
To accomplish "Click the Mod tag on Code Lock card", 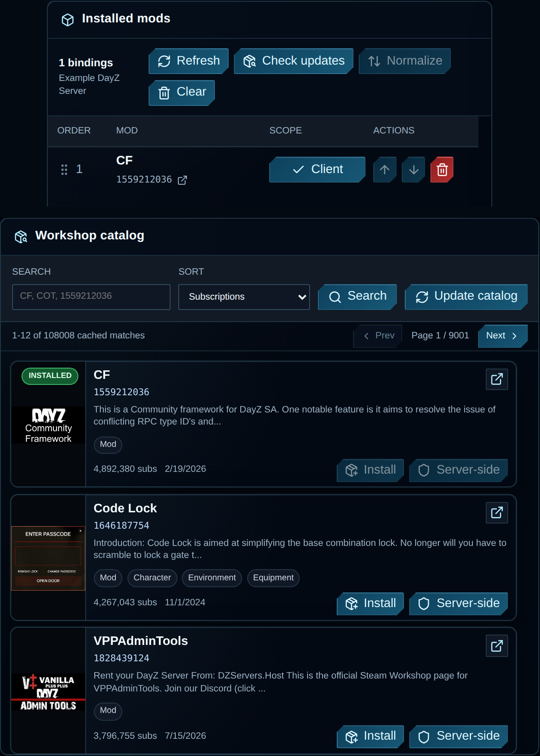I will pyautogui.click(x=108, y=578).
